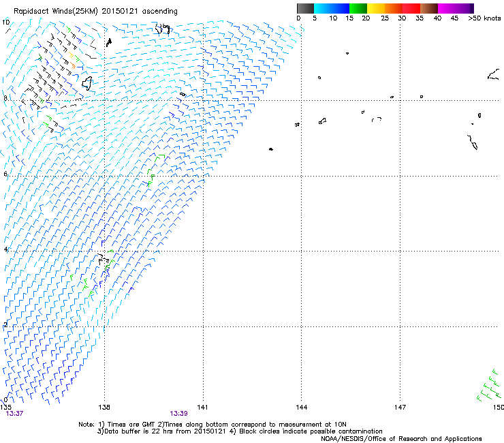Click the '135' longitude axis label

point(6,408)
